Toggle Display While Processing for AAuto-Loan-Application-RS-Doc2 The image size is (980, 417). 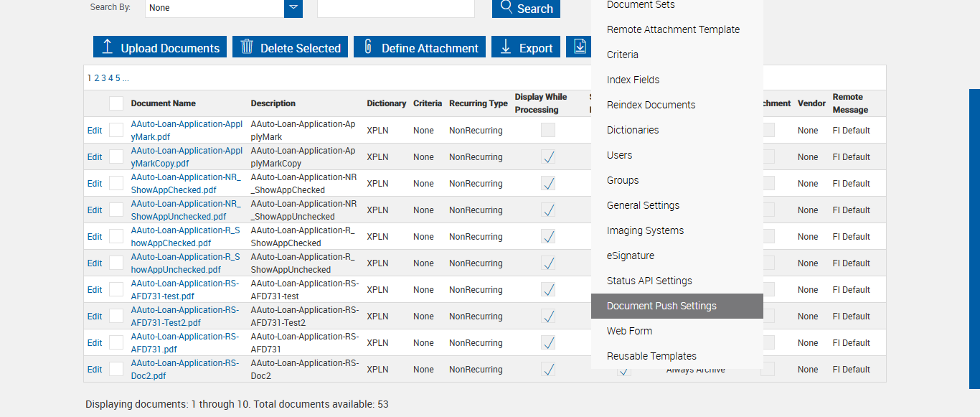[x=548, y=370]
